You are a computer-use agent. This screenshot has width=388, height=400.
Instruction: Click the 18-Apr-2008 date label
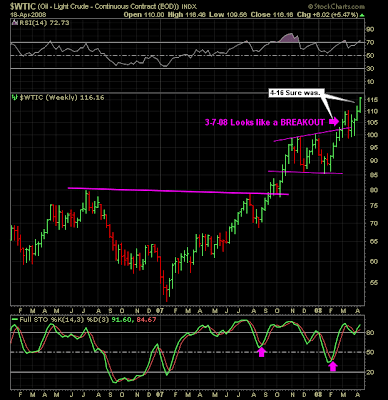(28, 15)
